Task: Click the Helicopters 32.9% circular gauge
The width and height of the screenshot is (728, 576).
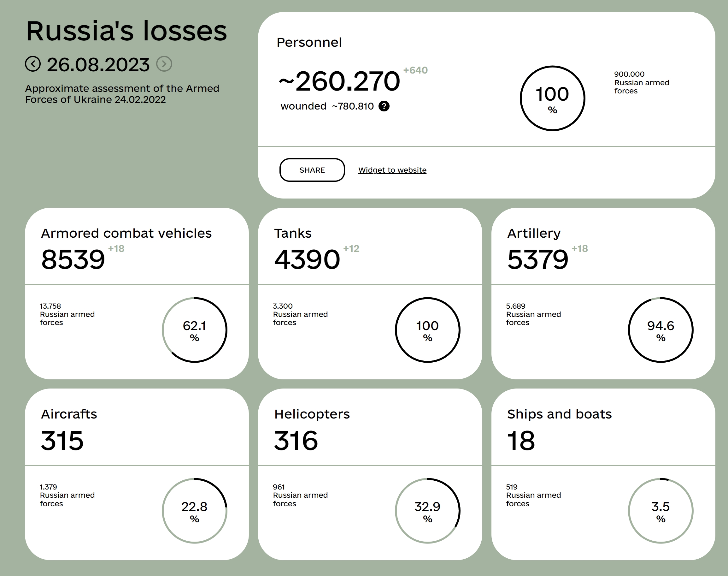Action: 427,511
